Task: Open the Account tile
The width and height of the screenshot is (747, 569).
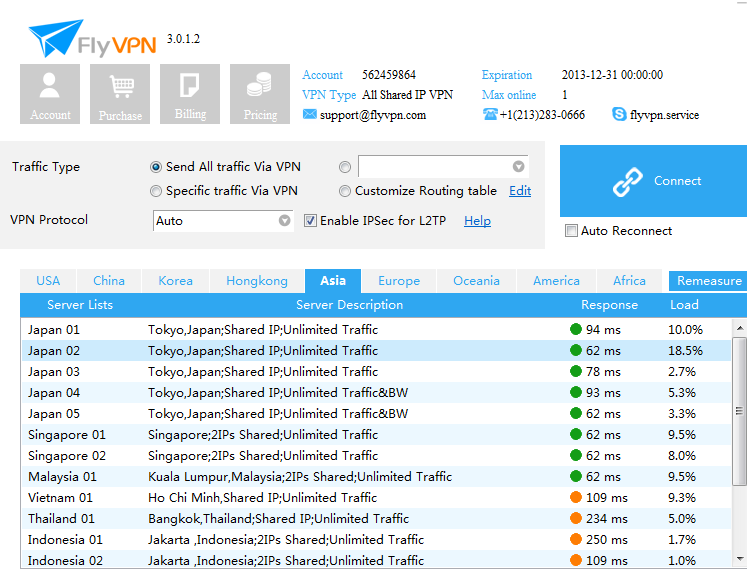Action: [50, 94]
